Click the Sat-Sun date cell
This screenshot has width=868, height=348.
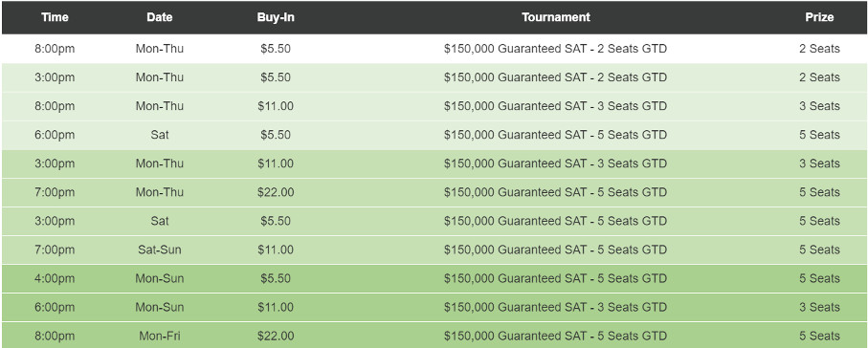click(160, 250)
